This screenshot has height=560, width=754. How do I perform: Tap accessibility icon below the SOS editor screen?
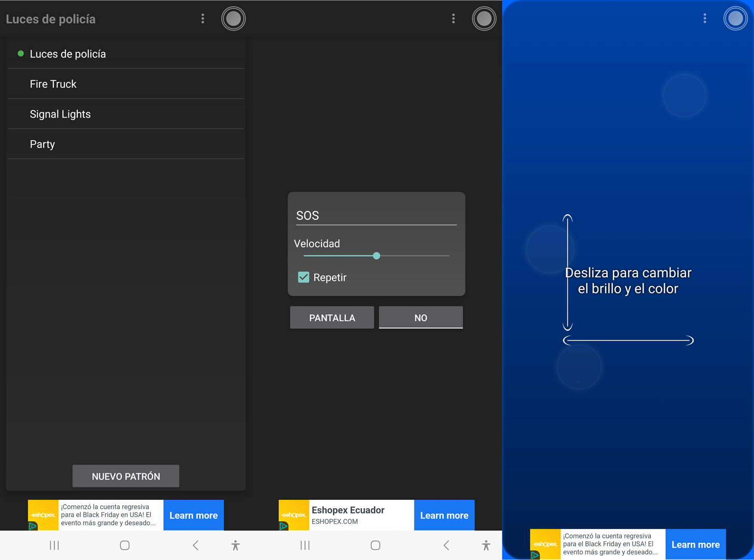point(486,545)
